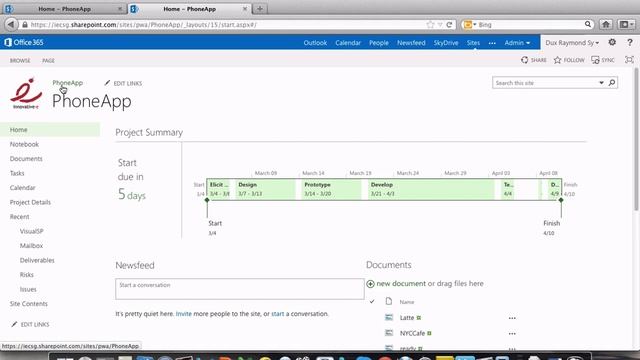Screen dimensions: 640x360
Task: Click the SHARE button
Action: (534, 60)
